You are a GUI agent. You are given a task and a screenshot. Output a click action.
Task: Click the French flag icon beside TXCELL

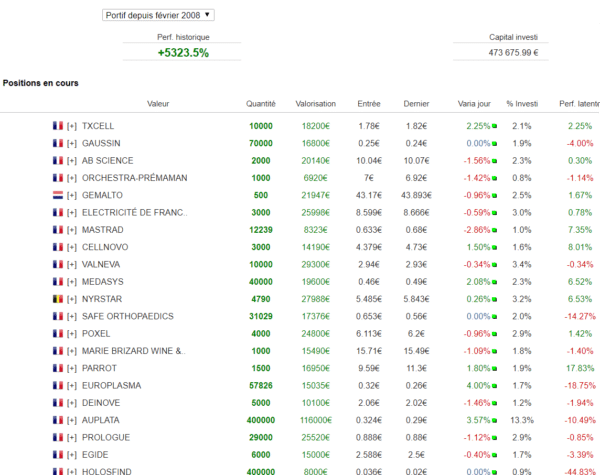coord(58,126)
